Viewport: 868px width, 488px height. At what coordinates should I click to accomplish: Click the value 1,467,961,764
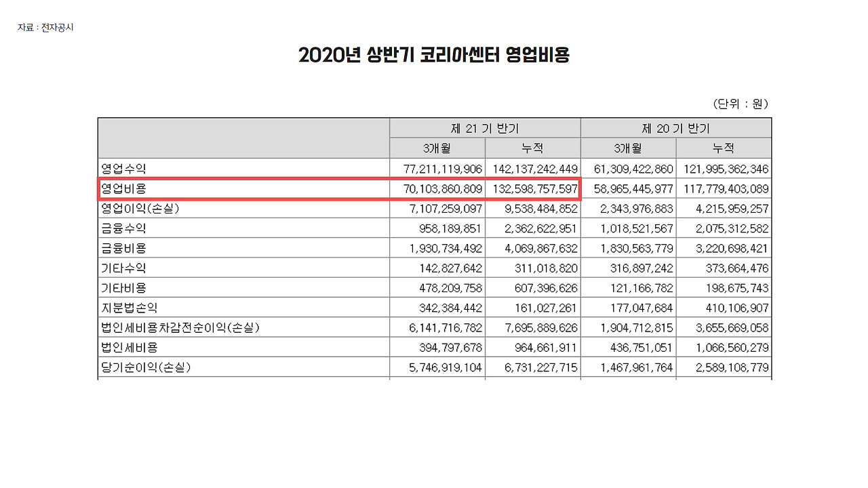point(637,368)
